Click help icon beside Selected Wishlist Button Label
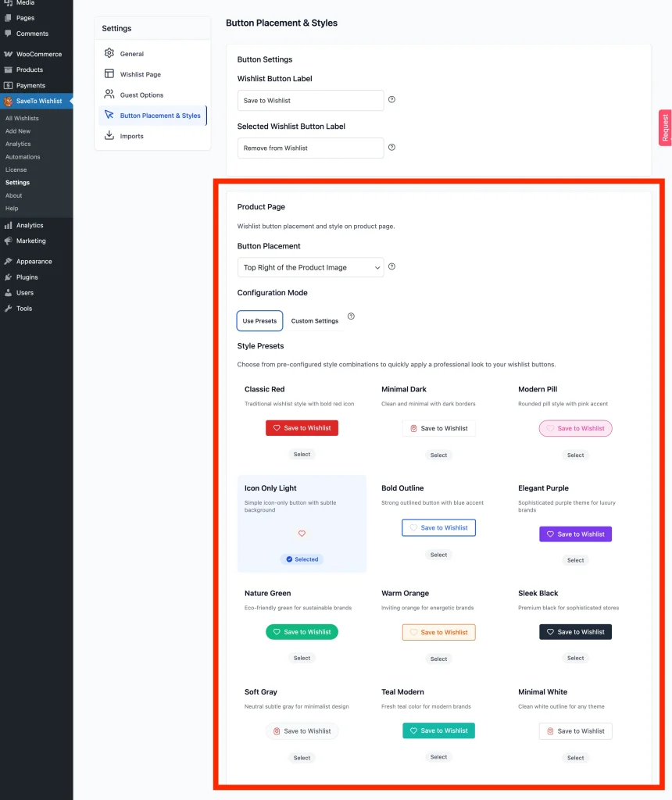Screen dimensions: 672x800 click(392, 148)
